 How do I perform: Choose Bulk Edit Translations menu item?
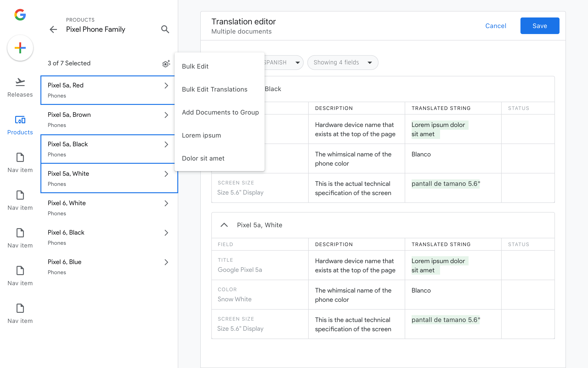point(219,89)
